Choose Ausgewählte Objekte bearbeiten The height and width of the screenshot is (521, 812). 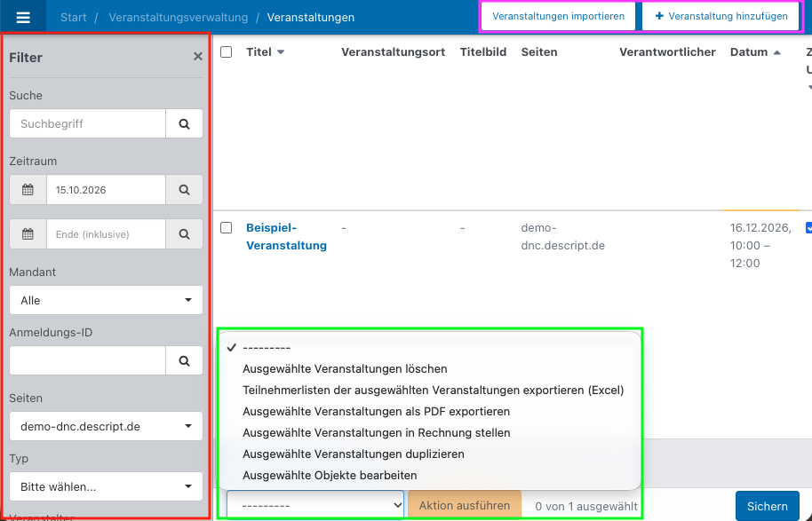coord(429,475)
